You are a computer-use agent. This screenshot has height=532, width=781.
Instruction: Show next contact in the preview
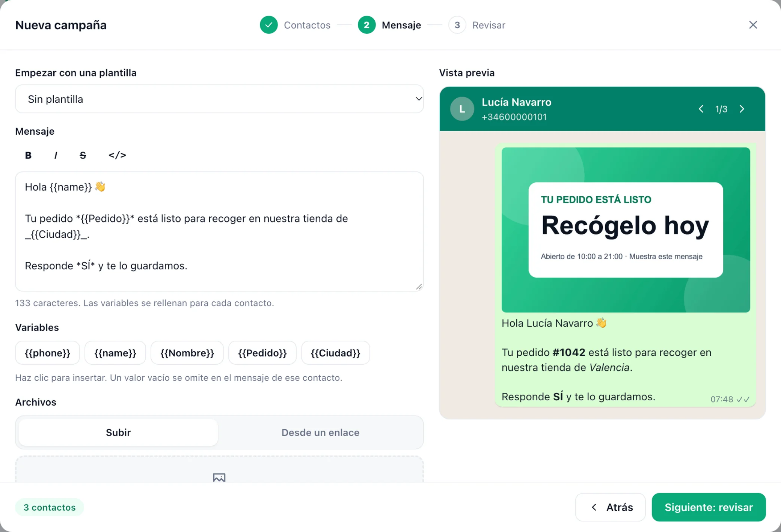(742, 109)
